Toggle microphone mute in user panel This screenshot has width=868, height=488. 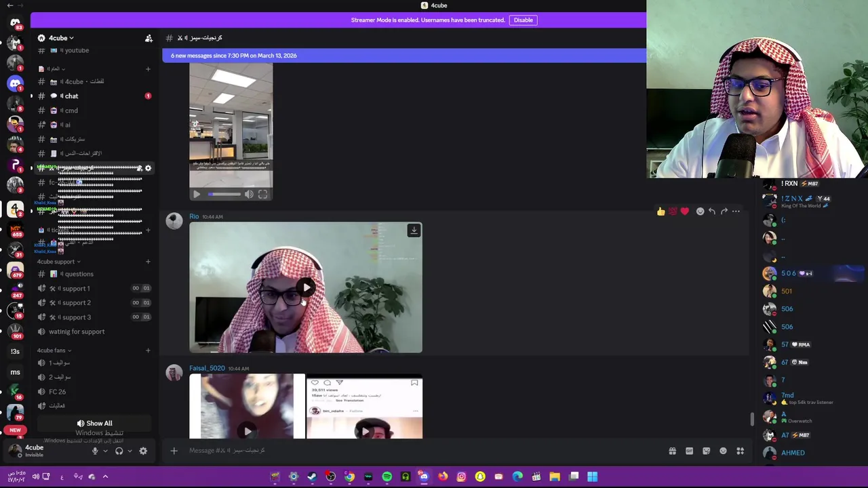click(x=95, y=451)
